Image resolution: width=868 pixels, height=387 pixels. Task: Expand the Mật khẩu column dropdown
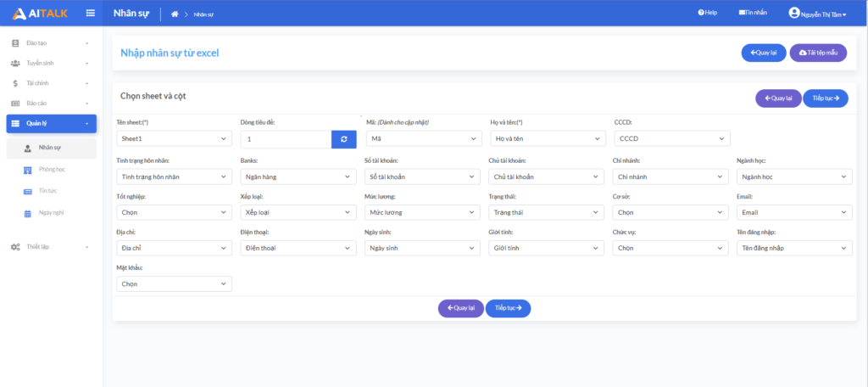point(174,283)
